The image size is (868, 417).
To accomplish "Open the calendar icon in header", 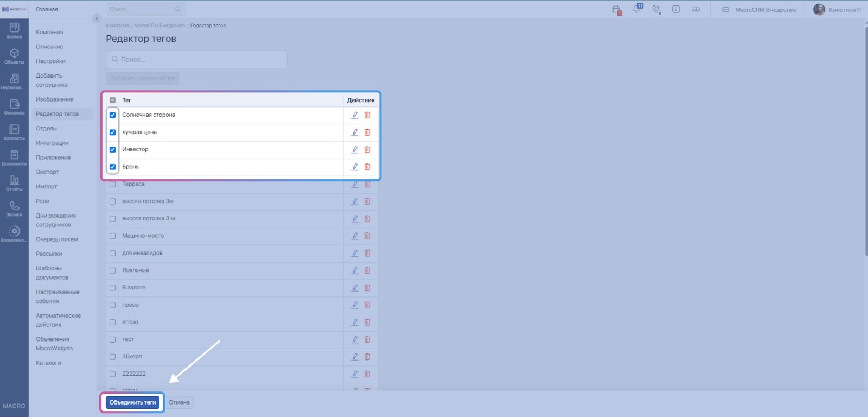I will [616, 9].
